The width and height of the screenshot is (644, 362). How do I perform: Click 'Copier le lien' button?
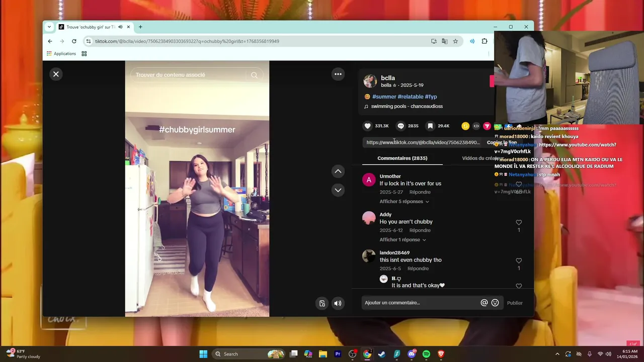coord(501,142)
